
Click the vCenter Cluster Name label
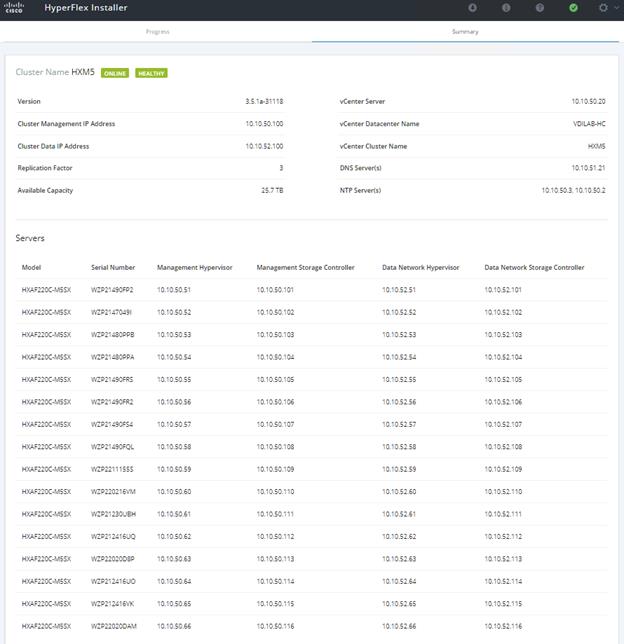coord(373,146)
